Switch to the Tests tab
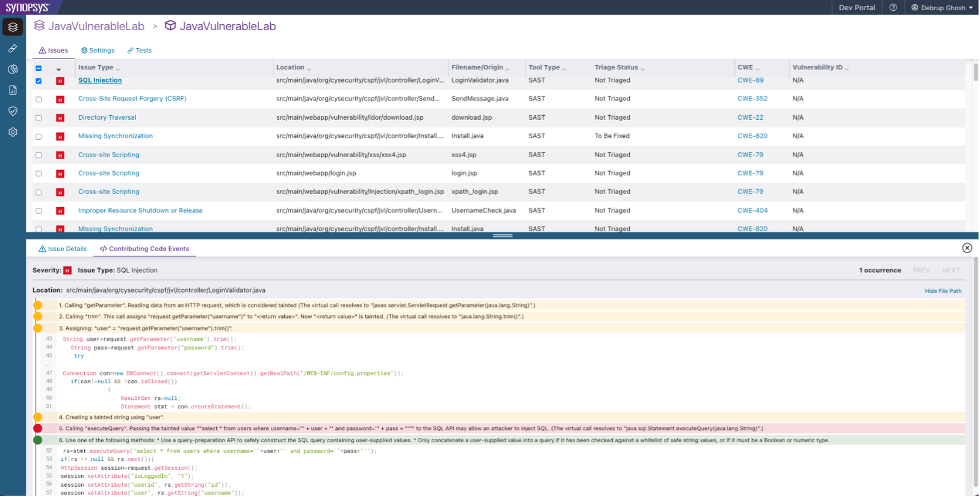The image size is (980, 497). click(x=140, y=51)
